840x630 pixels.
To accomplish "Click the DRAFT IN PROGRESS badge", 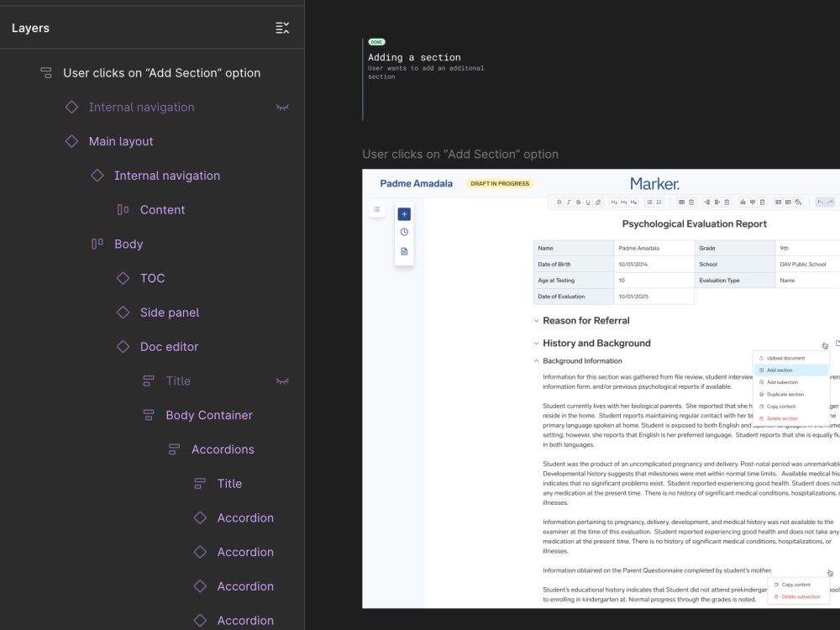I will click(x=500, y=184).
